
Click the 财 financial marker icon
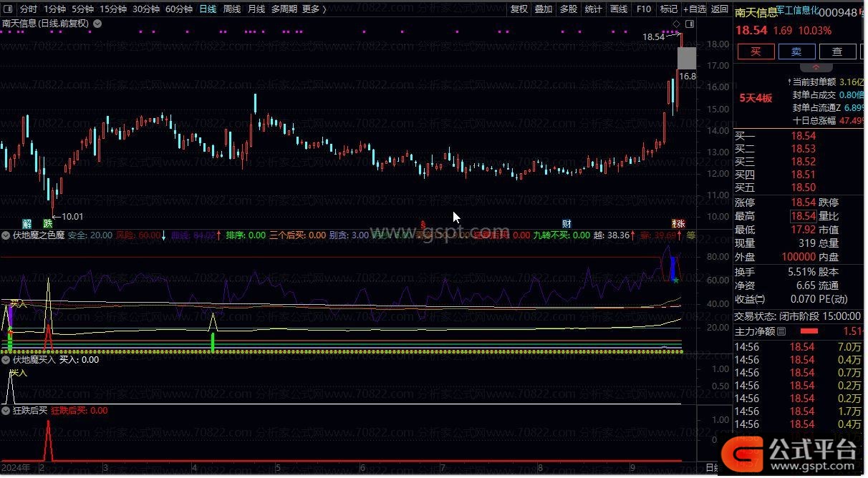click(x=566, y=223)
